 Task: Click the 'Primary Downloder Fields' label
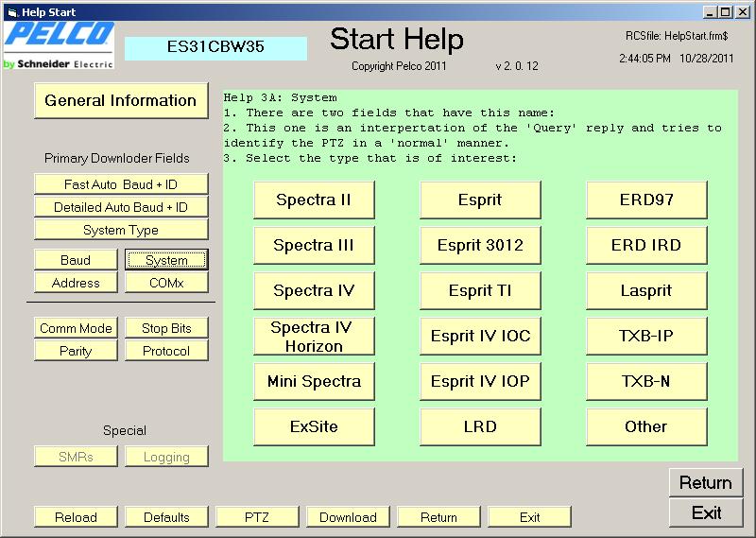[116, 158]
